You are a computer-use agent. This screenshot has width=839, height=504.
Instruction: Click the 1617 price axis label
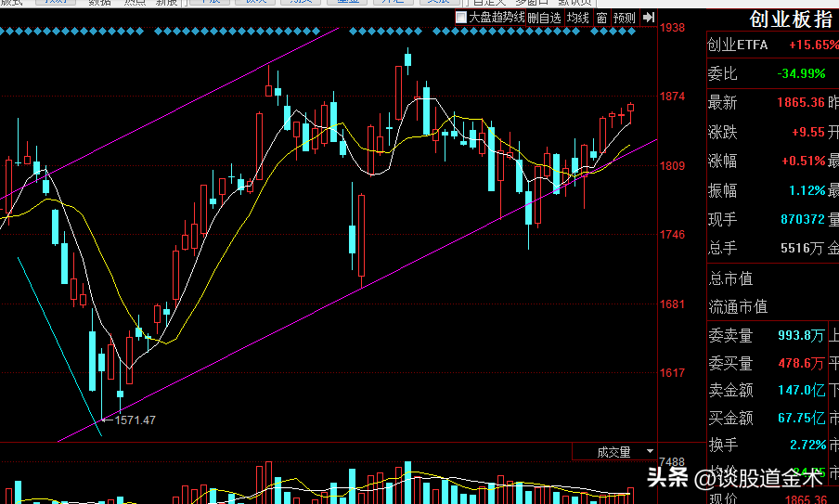click(x=672, y=373)
